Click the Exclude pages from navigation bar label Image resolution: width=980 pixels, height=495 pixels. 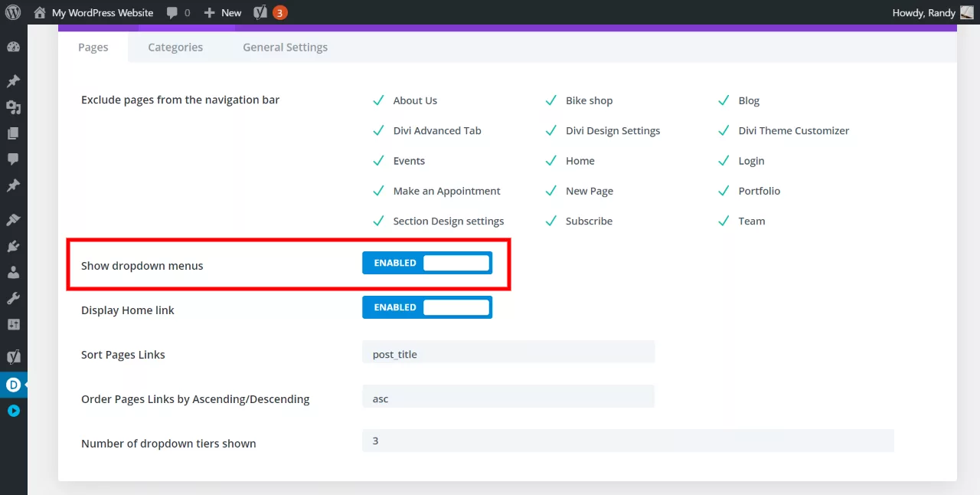181,100
